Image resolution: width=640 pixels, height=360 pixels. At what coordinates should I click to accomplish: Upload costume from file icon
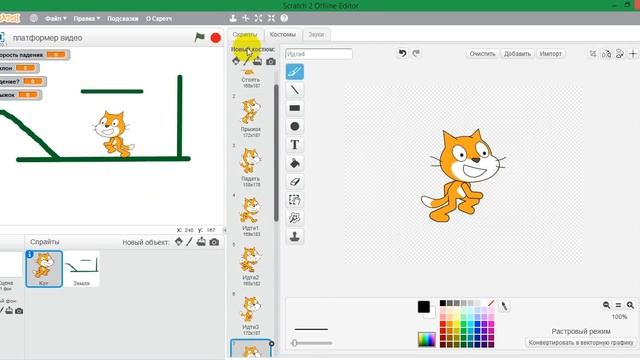[x=258, y=62]
